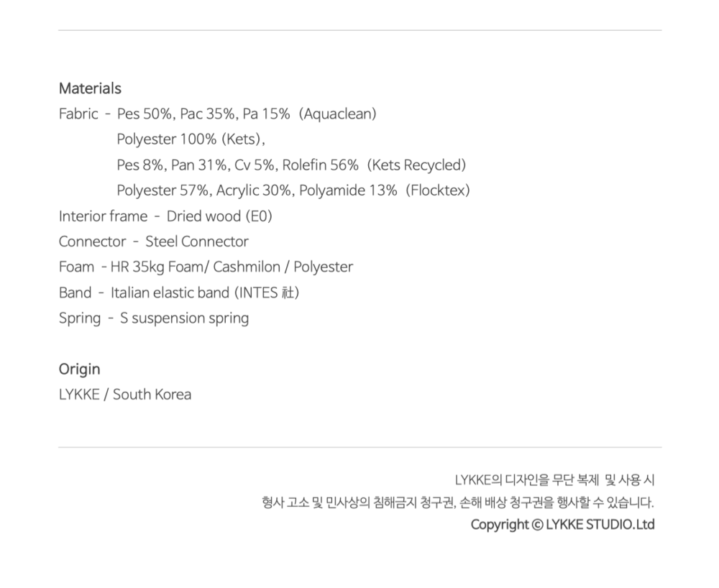Click the Kets Recycled composition line

tap(291, 165)
